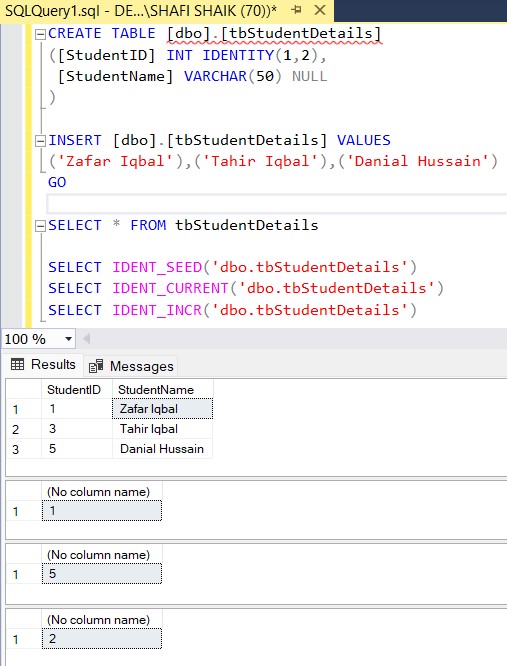
Task: Switch to the Messages tab
Action: point(131,366)
